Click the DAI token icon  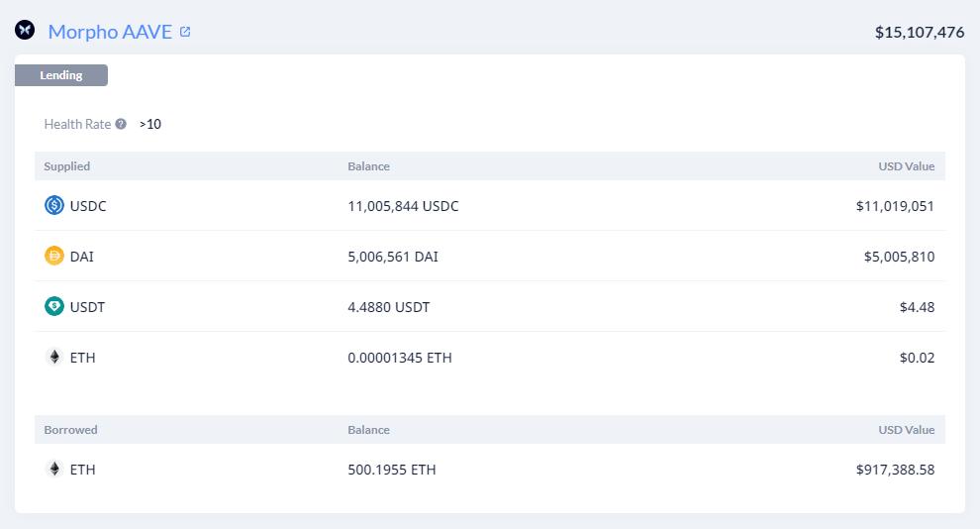(x=54, y=257)
